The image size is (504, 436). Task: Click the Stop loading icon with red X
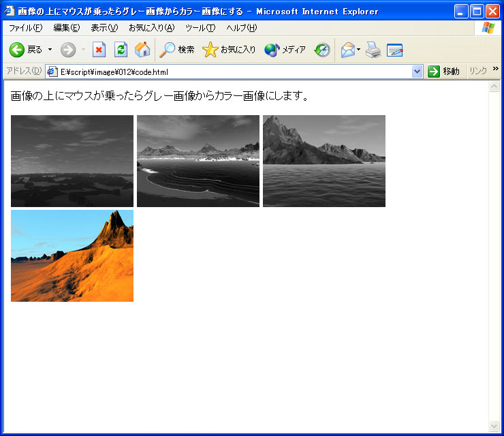(x=99, y=50)
